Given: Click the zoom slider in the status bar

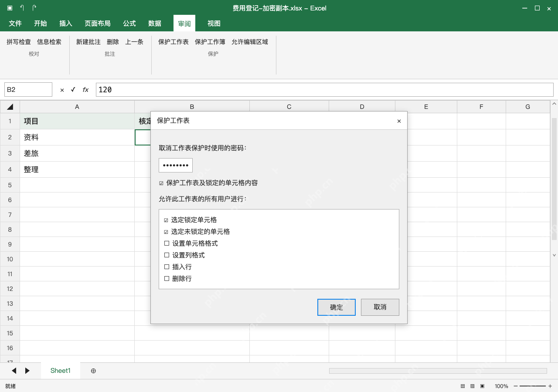Looking at the screenshot, I should pos(533,386).
